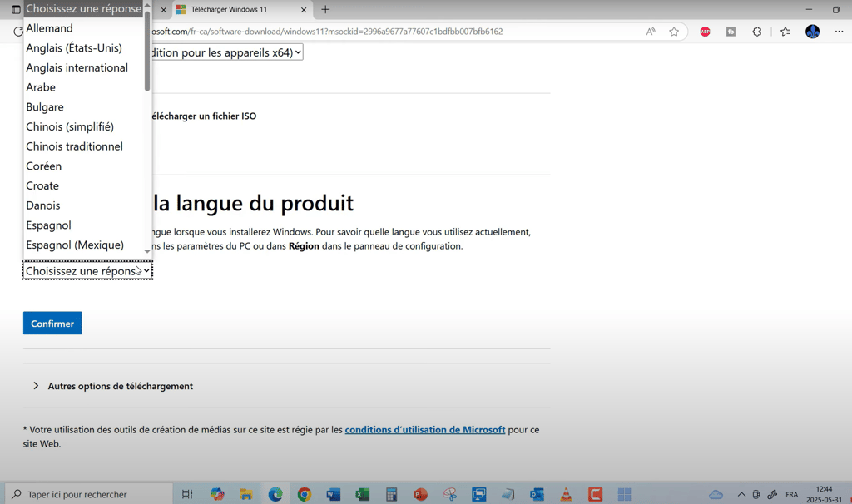
Task: Switch the FRA keyboard language indicator
Action: pos(792,494)
